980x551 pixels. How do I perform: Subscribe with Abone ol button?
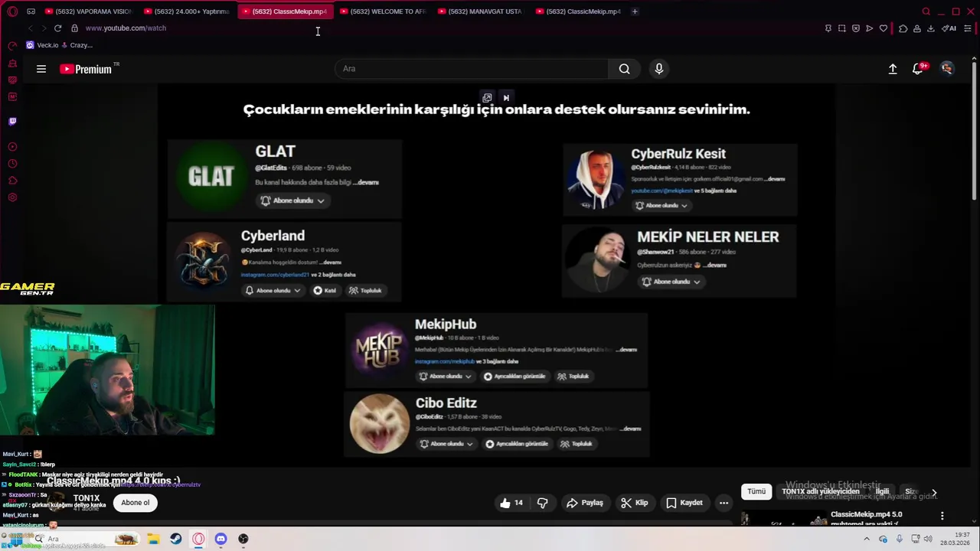click(x=136, y=503)
